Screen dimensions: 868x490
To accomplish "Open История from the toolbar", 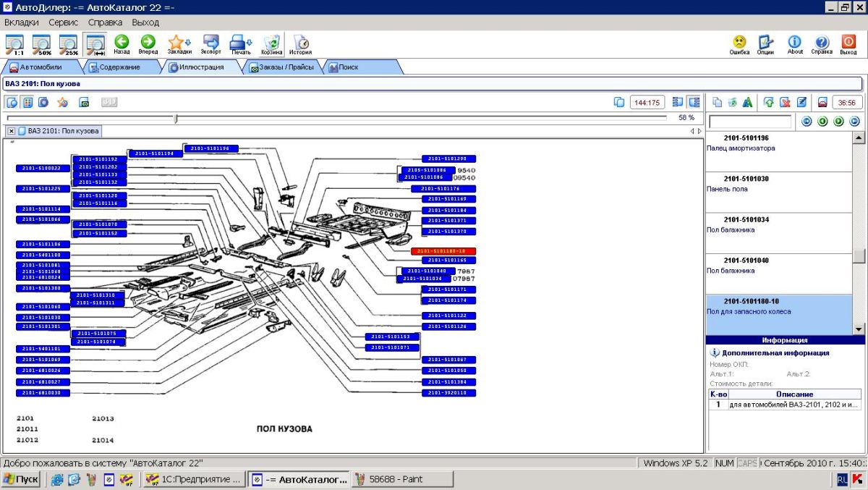I will click(300, 44).
